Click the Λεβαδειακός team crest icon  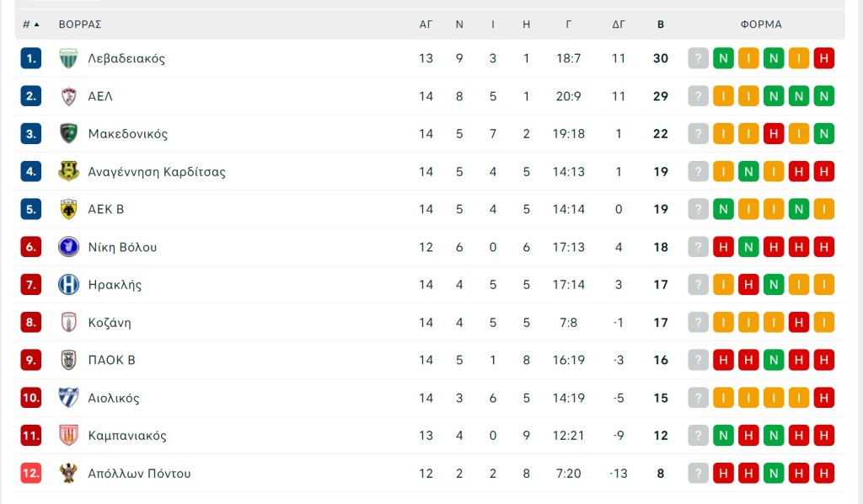[x=68, y=58]
